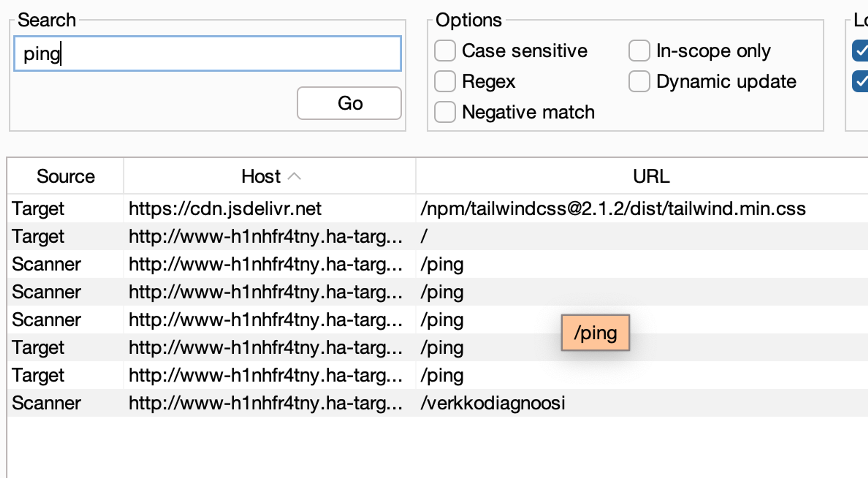Sort results by Source column
This screenshot has width=868, height=478.
coord(66,176)
